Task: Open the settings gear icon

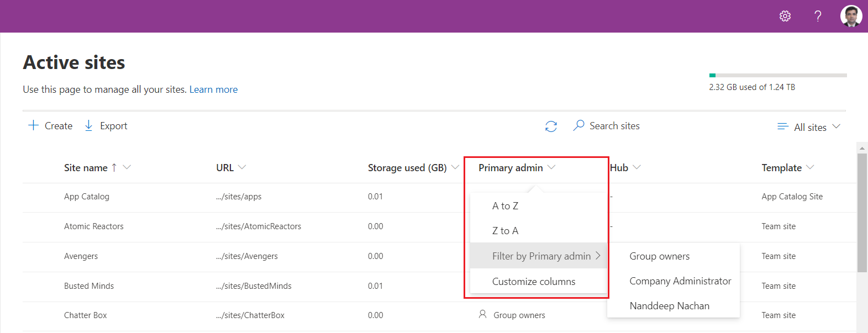Action: (785, 16)
